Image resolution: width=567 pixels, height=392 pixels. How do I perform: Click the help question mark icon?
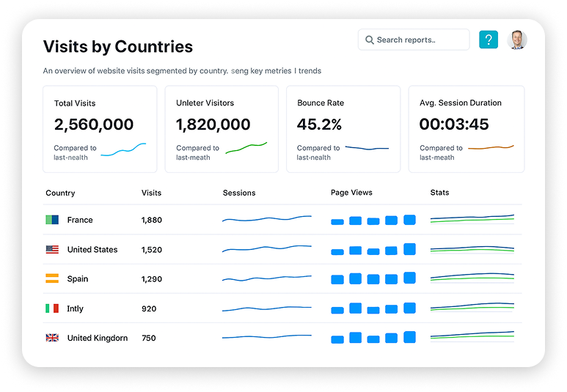coord(488,40)
